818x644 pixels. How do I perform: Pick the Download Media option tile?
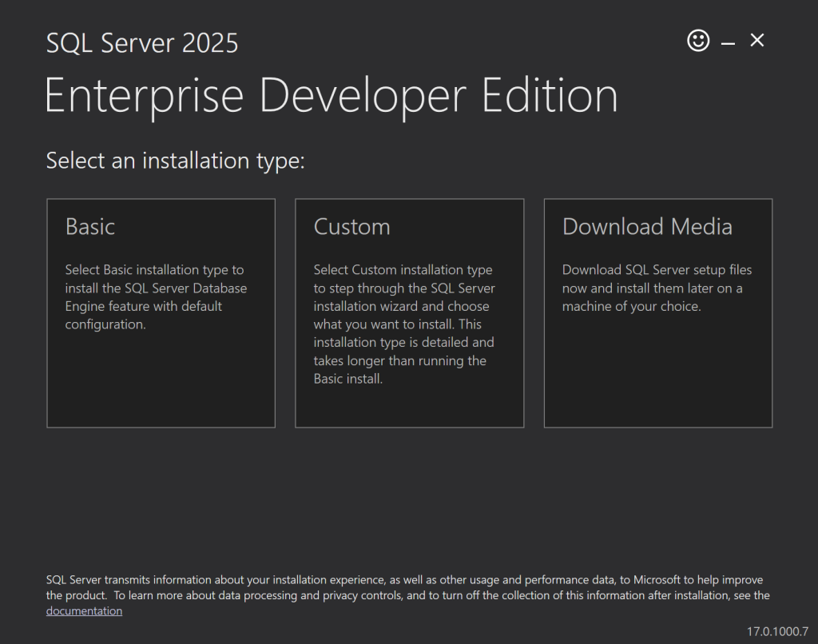(x=658, y=313)
